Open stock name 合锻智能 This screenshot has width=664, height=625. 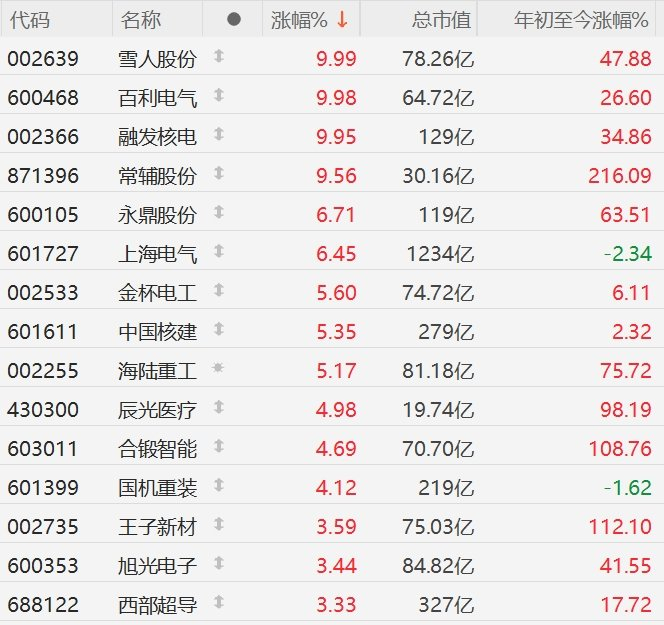[x=158, y=449]
